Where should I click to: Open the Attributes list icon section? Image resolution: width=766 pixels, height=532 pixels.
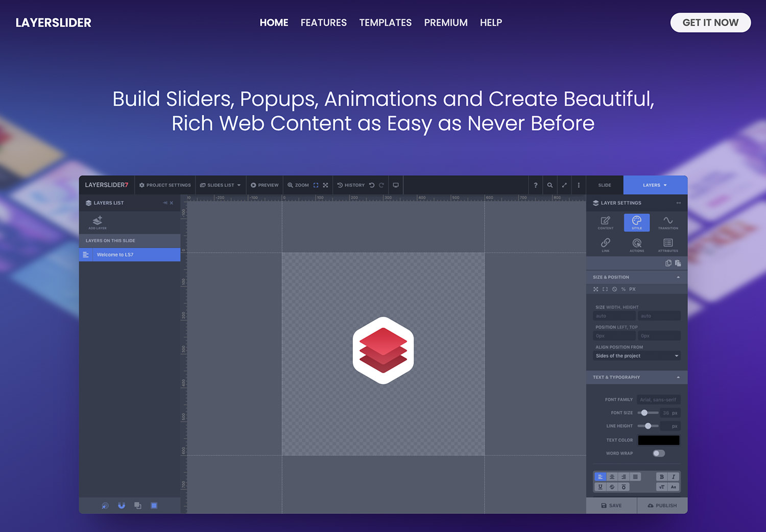click(668, 245)
